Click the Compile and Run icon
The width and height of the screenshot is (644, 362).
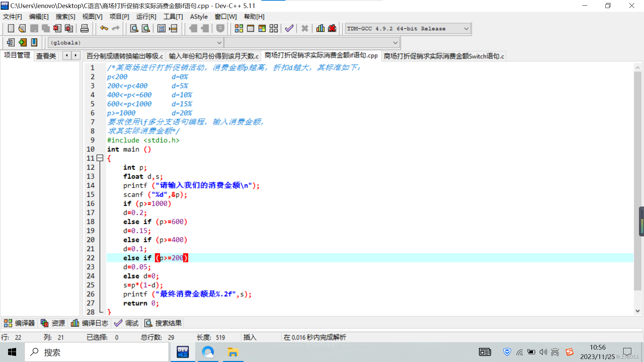(262, 28)
